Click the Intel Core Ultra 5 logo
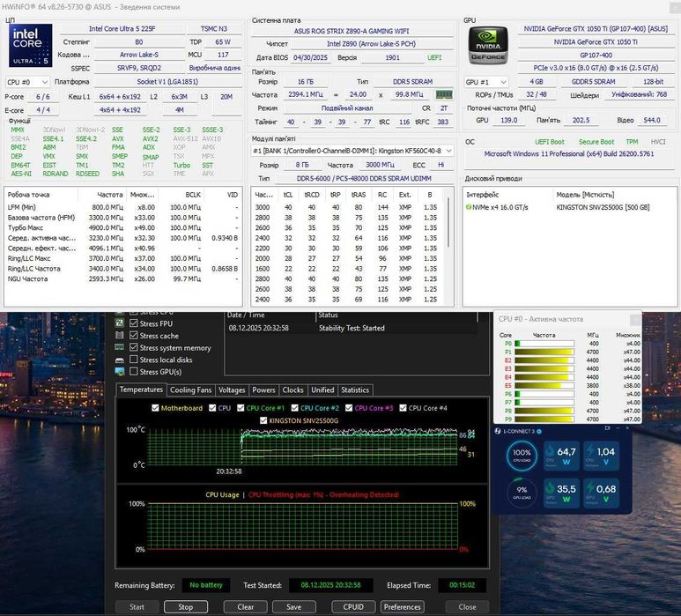The height and width of the screenshot is (616, 681). [31, 46]
